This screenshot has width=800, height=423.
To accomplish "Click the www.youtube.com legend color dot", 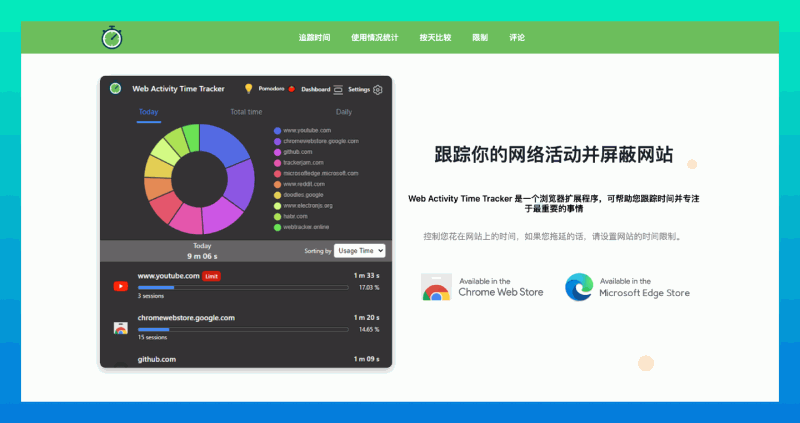I will [x=278, y=131].
